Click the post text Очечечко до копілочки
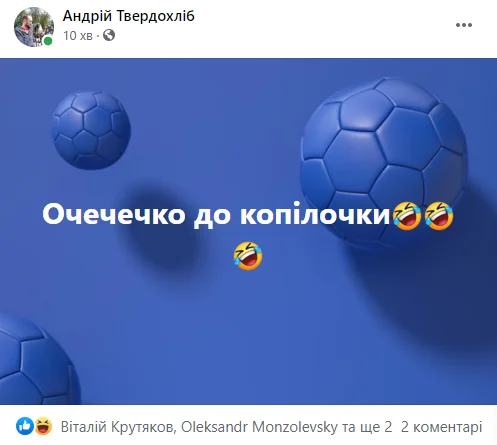This screenshot has height=445, width=497. 216,215
